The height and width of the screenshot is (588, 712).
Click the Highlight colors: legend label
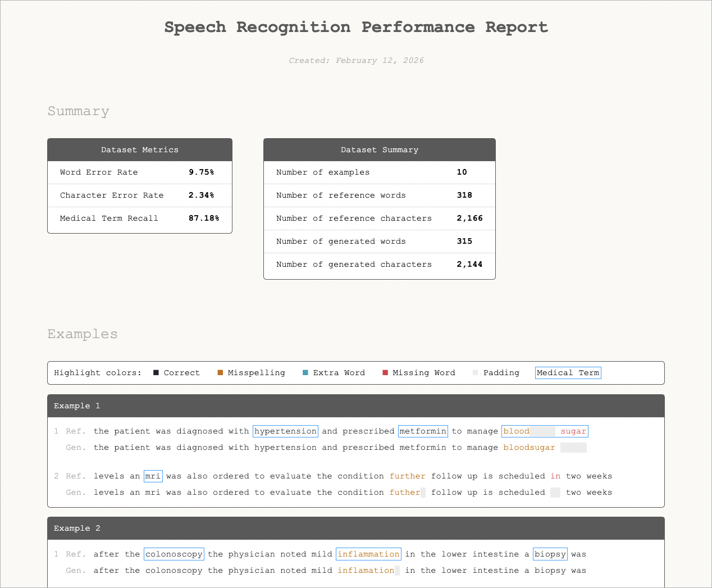coord(98,373)
